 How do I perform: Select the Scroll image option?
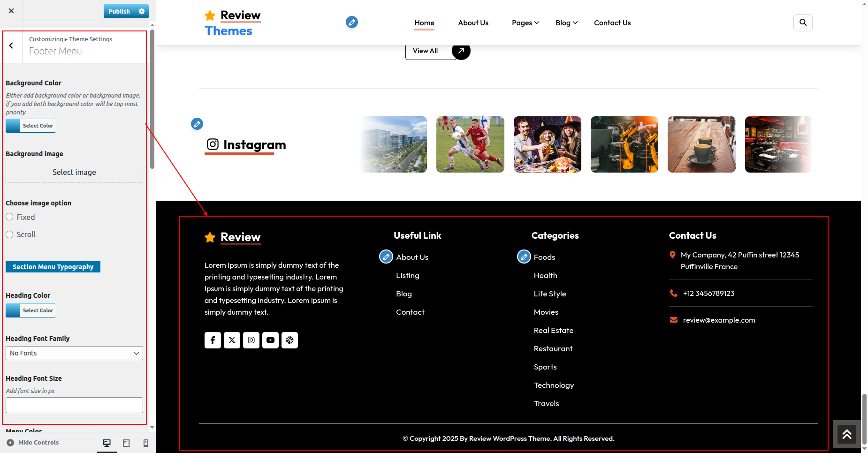pyautogui.click(x=9, y=234)
